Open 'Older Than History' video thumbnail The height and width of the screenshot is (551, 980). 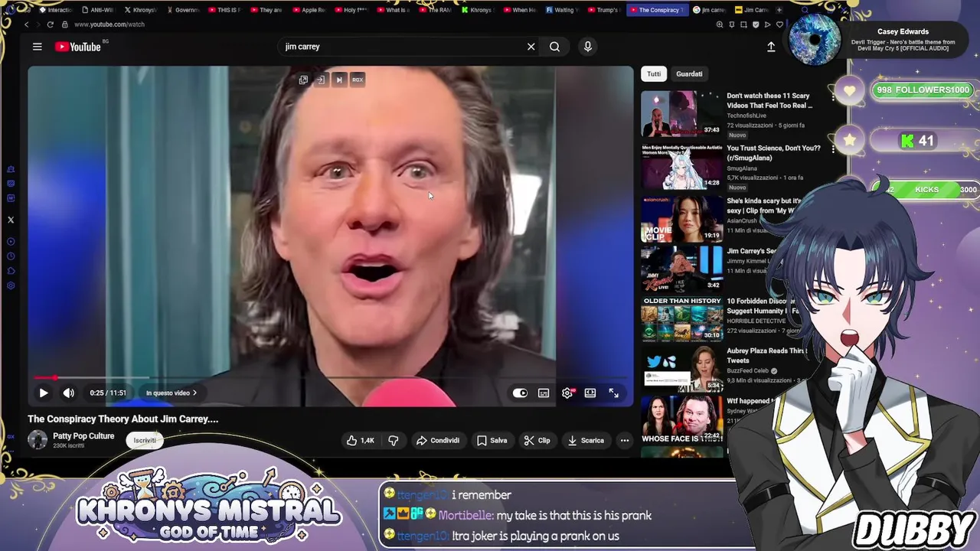tap(681, 318)
